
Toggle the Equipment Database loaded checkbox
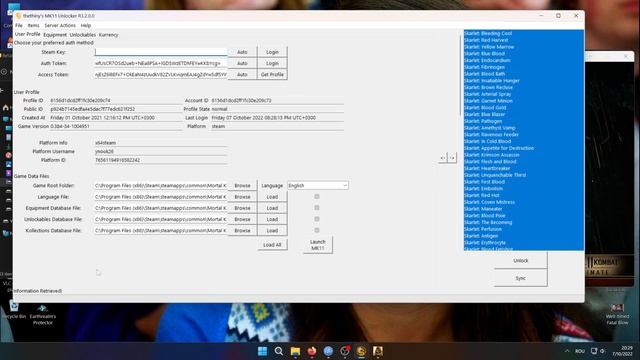[317, 208]
